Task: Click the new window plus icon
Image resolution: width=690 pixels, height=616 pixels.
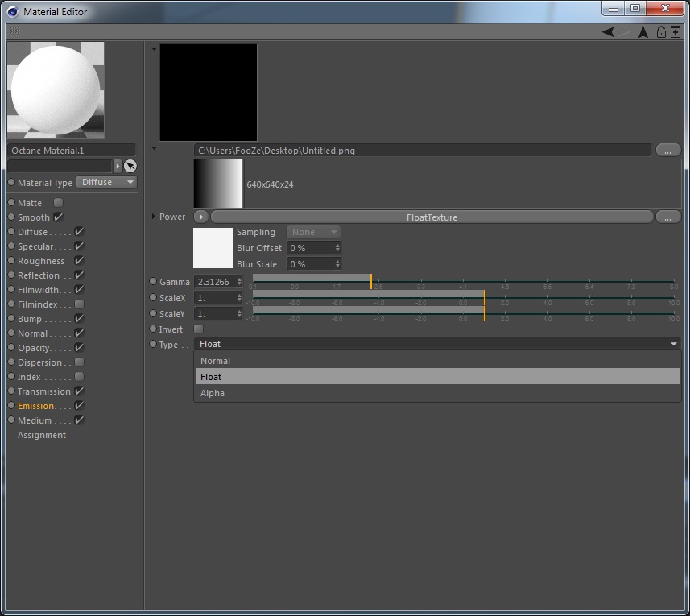Action: [676, 31]
